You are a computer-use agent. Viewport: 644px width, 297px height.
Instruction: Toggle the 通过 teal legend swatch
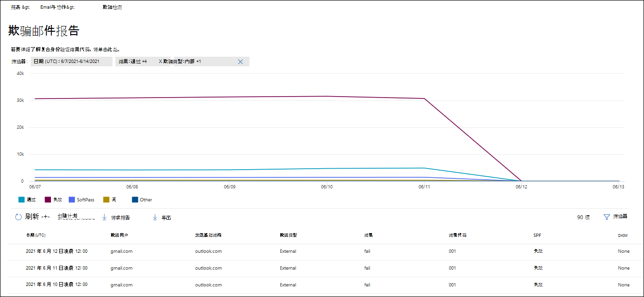[x=22, y=199]
